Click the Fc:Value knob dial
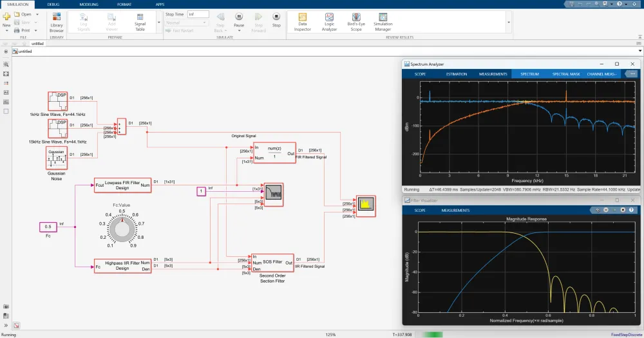The width and height of the screenshot is (644, 338). (122, 229)
